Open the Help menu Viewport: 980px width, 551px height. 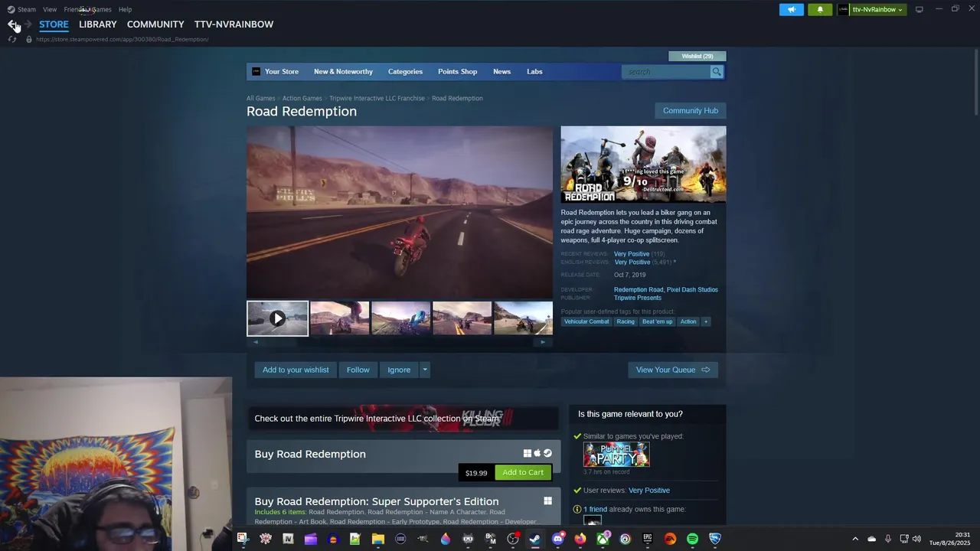pyautogui.click(x=125, y=9)
